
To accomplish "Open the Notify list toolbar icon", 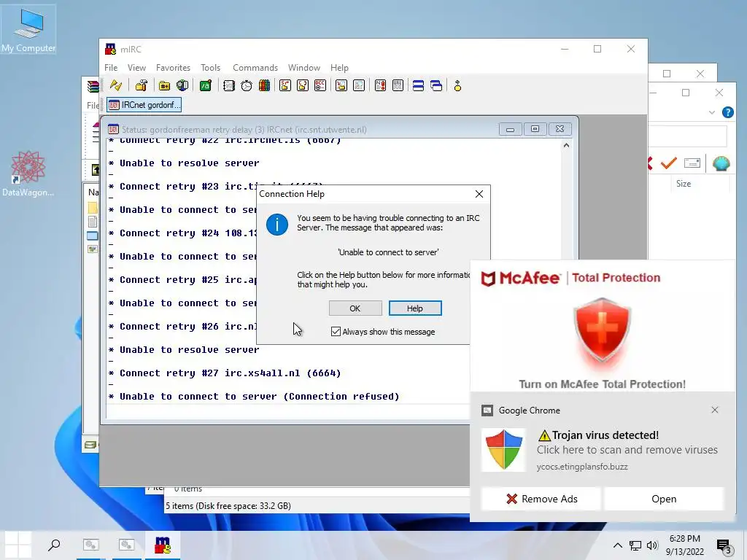I will tap(380, 86).
